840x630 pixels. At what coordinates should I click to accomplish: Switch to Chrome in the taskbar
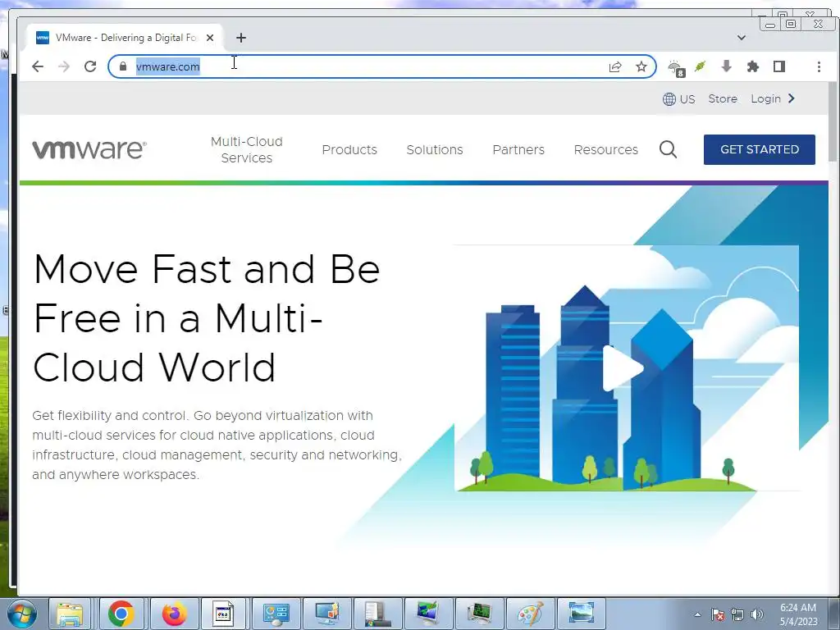(x=121, y=614)
